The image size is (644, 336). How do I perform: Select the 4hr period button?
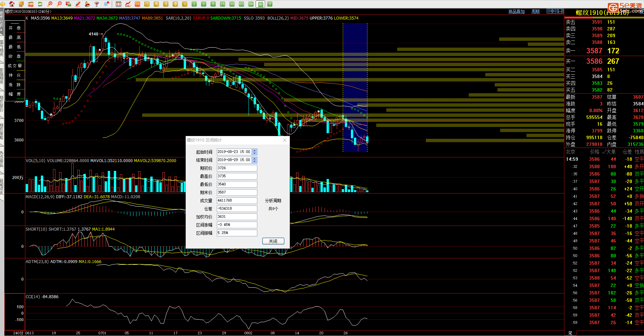260,4
